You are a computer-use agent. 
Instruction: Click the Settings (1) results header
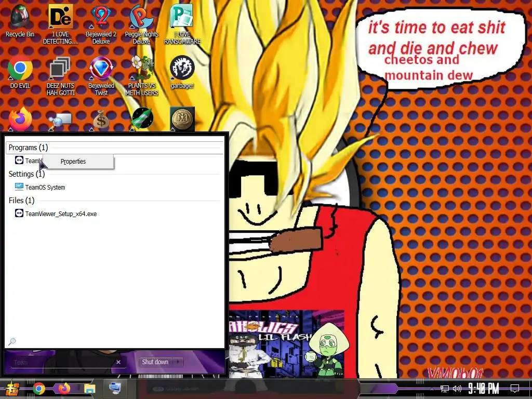26,174
